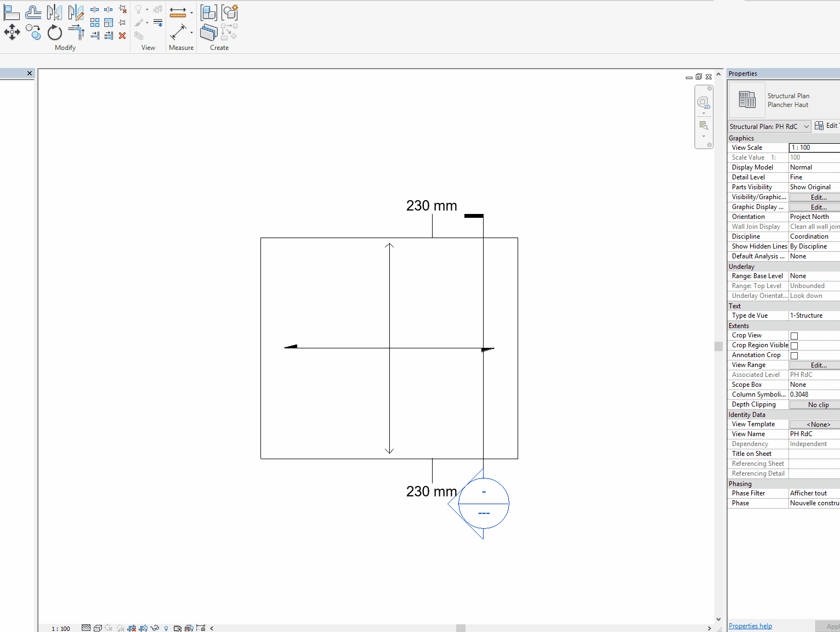Select the Align tool in Modify panel
Image resolution: width=840 pixels, height=632 pixels.
click(12, 13)
